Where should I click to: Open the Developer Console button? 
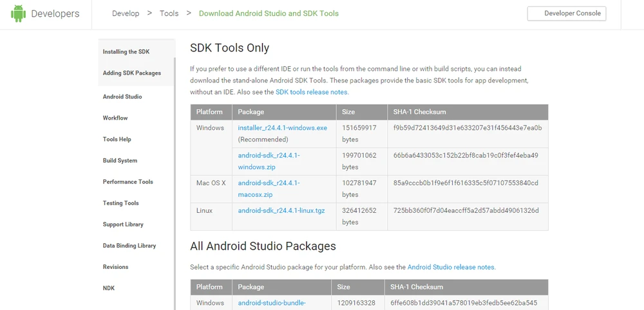(x=566, y=14)
